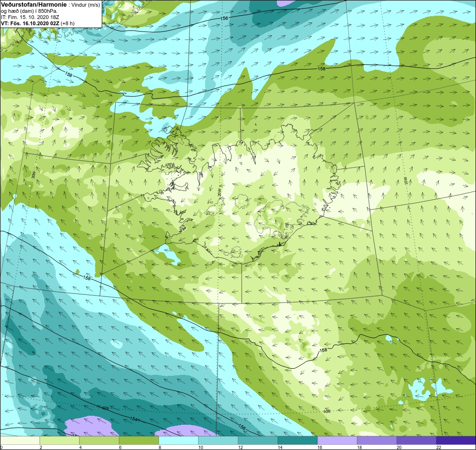Click the "Vindur (m/s)" header text
Viewport: 476px width, 450px height.
(86, 5)
